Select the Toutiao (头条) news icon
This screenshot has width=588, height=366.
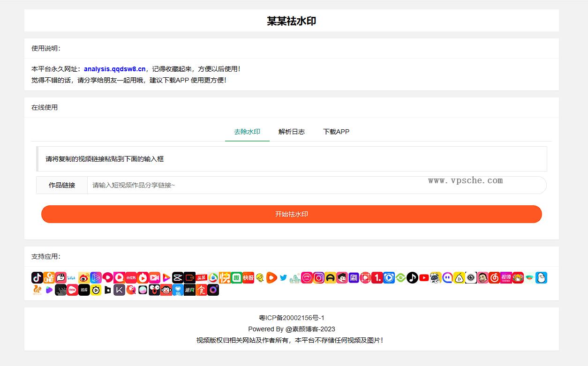point(201,277)
